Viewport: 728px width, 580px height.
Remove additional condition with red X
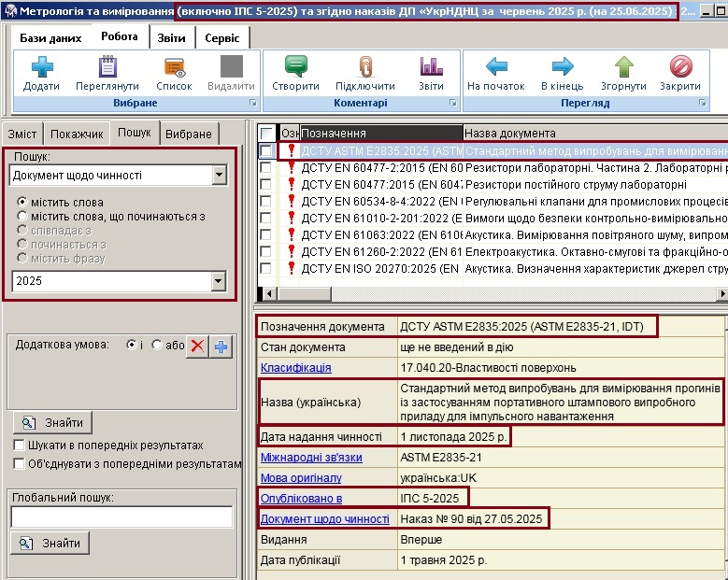198,347
